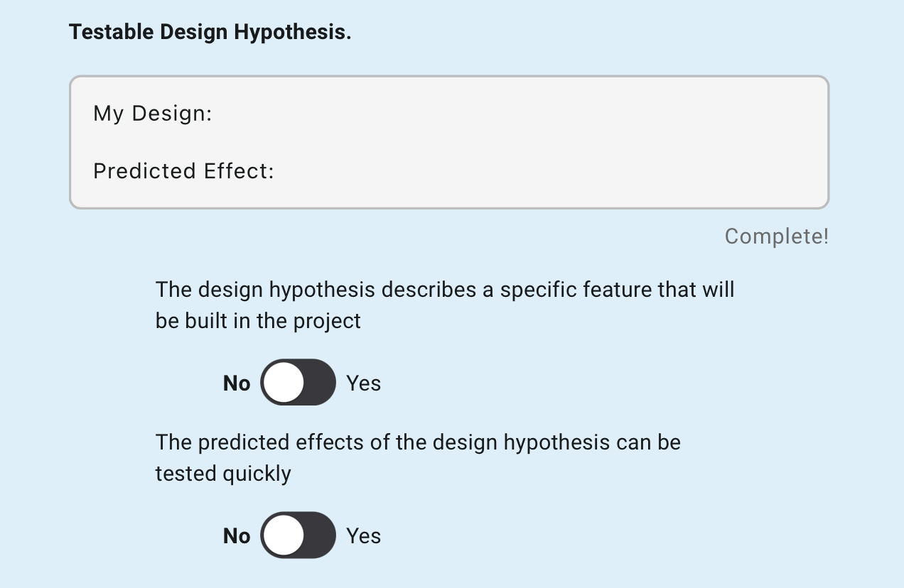Select No beside the specific feature toggle

[237, 383]
